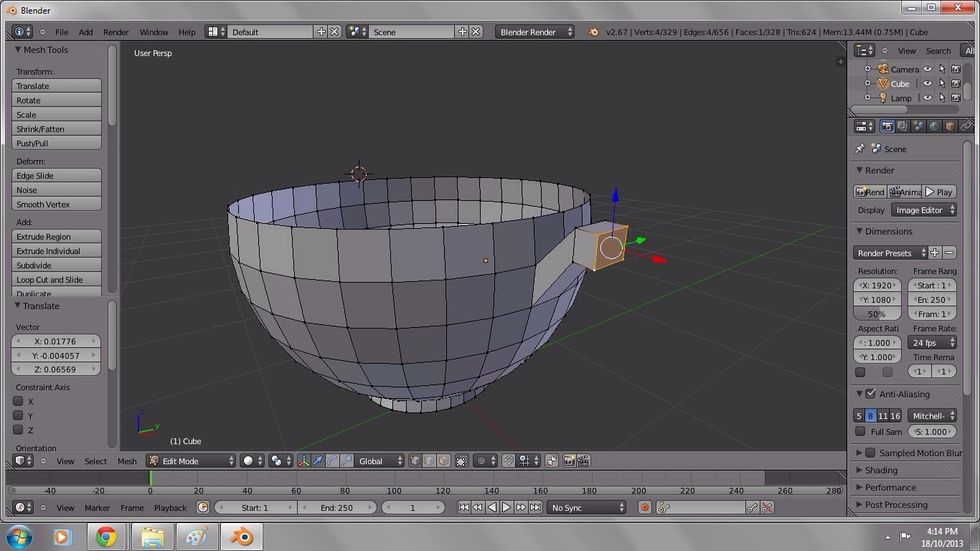Open the Mesh menu in viewport header

127,461
